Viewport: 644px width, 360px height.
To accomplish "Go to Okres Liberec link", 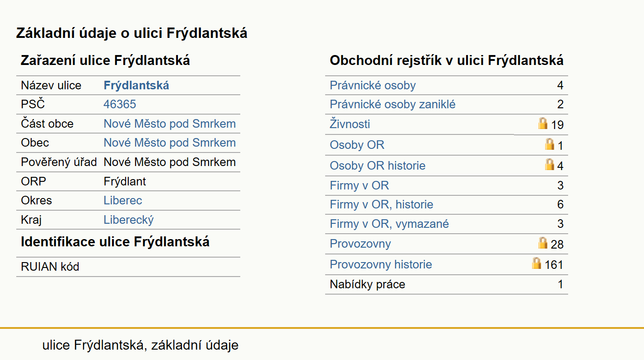I will pos(123,200).
